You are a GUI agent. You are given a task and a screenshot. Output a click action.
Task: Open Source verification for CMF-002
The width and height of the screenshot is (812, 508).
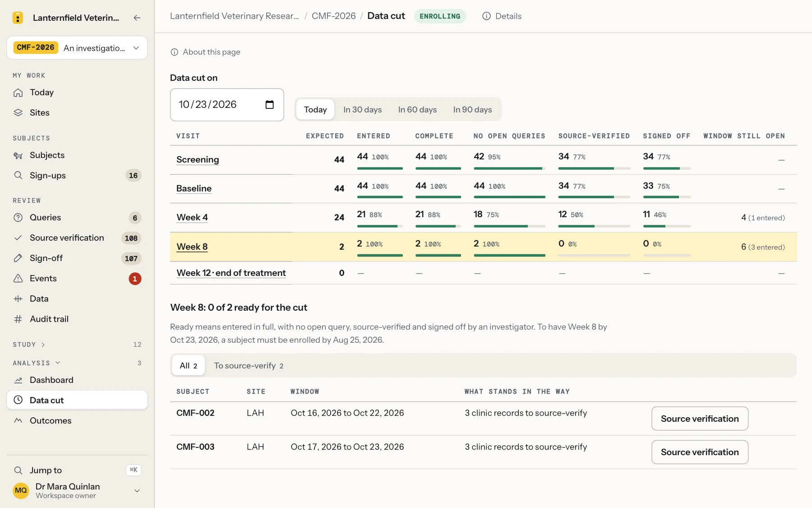pyautogui.click(x=700, y=419)
